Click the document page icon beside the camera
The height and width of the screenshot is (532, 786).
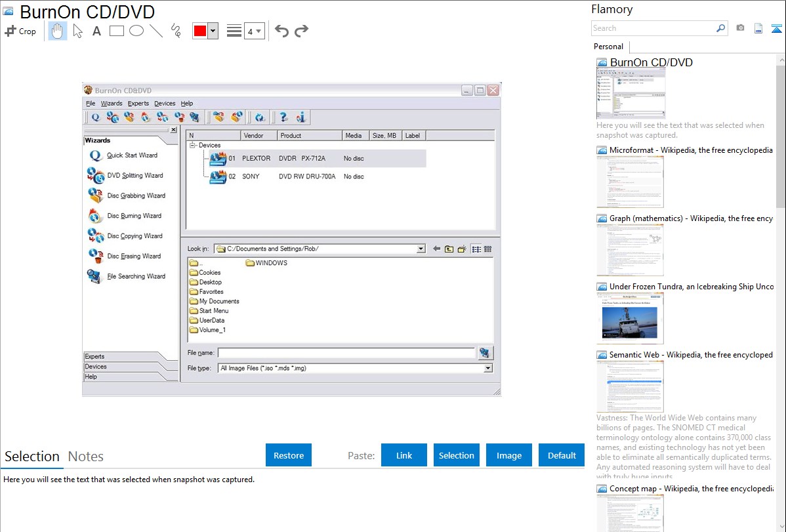(x=758, y=29)
